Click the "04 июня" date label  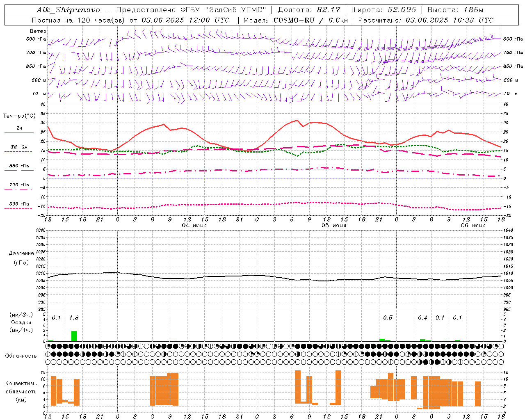click(194, 226)
